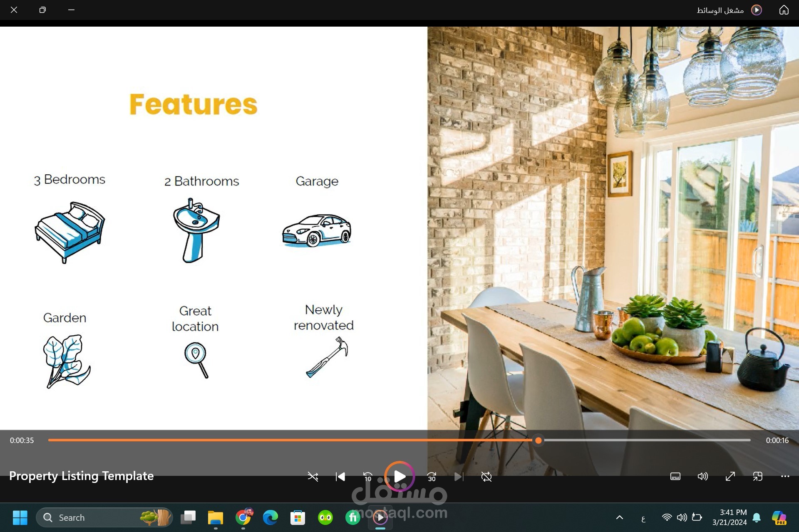Click the remaining time 0:00:16 label

777,440
